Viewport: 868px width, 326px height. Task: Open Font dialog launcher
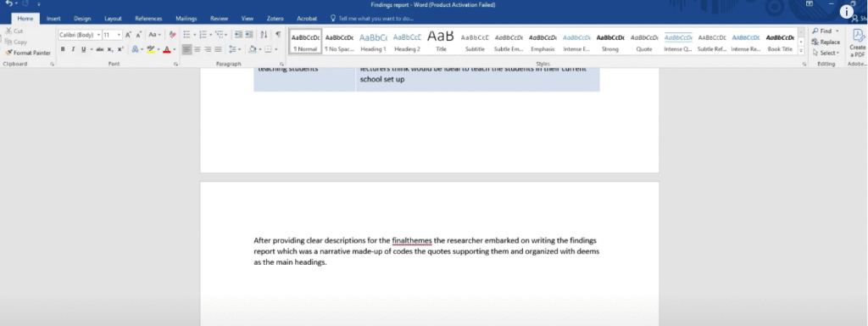click(x=175, y=65)
